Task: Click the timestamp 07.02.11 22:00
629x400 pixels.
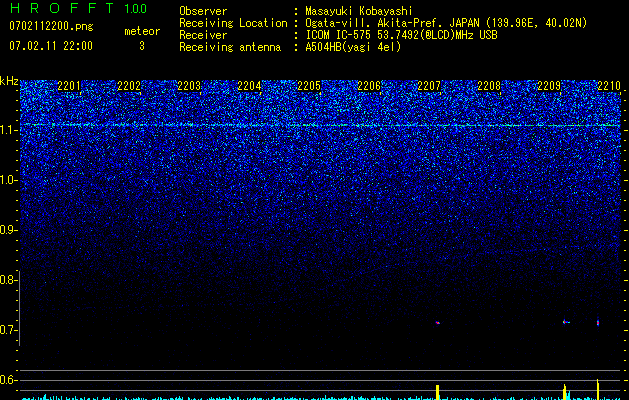Action: point(51,46)
